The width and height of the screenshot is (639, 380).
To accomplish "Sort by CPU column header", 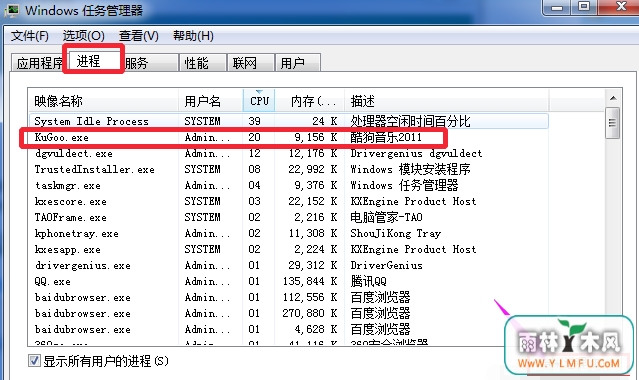I will (x=259, y=101).
